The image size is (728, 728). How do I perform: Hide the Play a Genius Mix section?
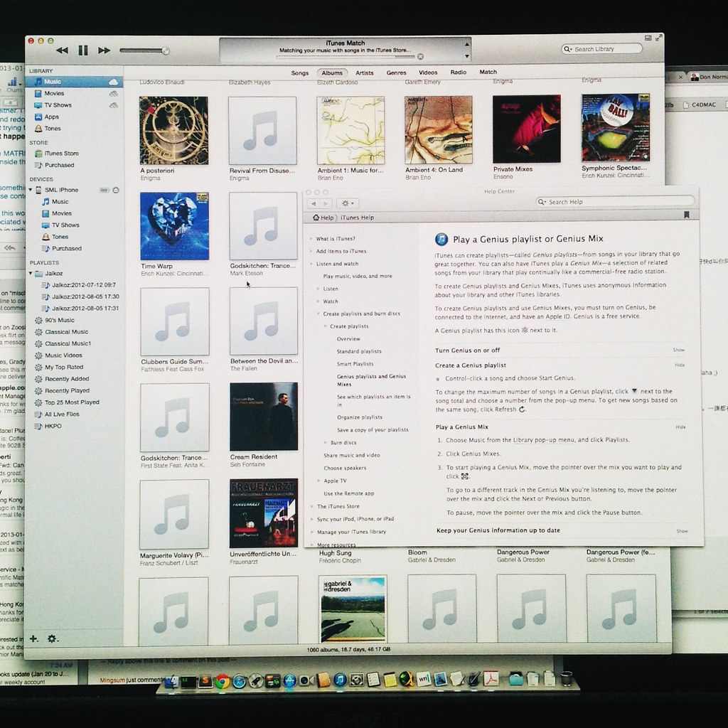point(680,427)
